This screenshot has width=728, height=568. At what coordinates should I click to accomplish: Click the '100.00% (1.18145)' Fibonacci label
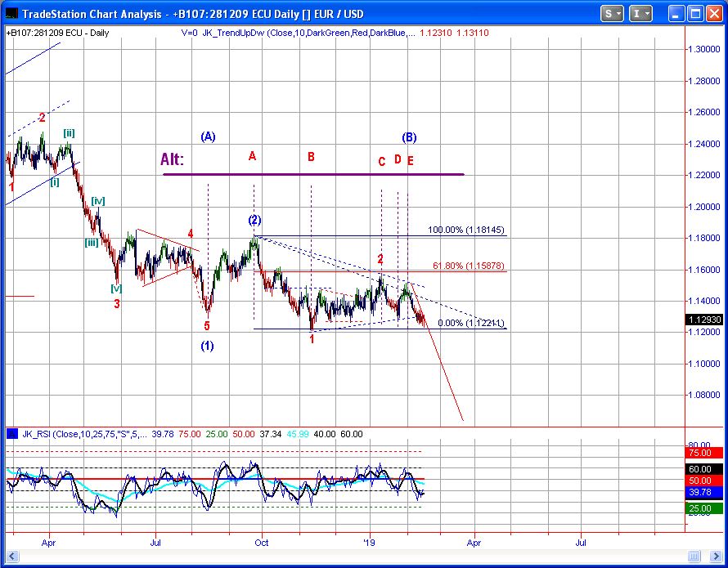point(466,230)
